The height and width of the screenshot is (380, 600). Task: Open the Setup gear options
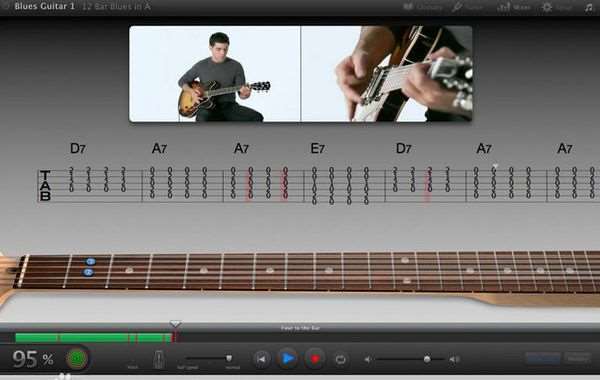pyautogui.click(x=557, y=7)
